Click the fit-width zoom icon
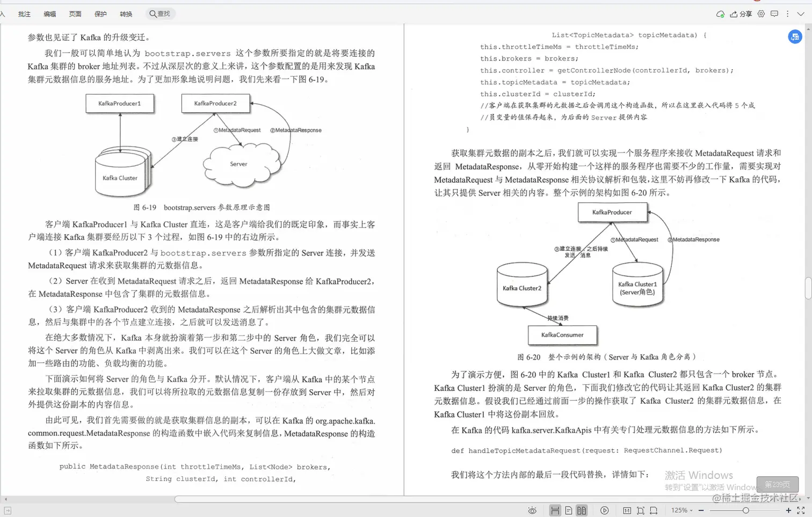The height and width of the screenshot is (517, 812). tap(654, 510)
